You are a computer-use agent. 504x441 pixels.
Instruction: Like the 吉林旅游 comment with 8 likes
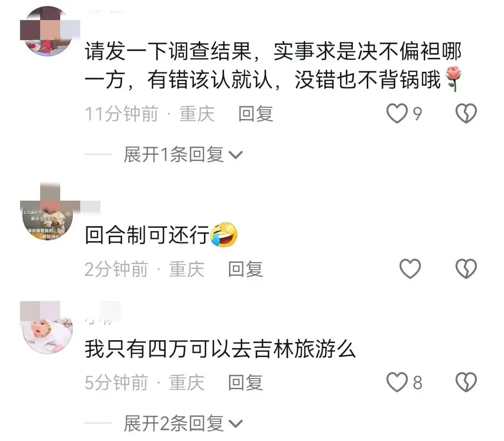pos(397,382)
